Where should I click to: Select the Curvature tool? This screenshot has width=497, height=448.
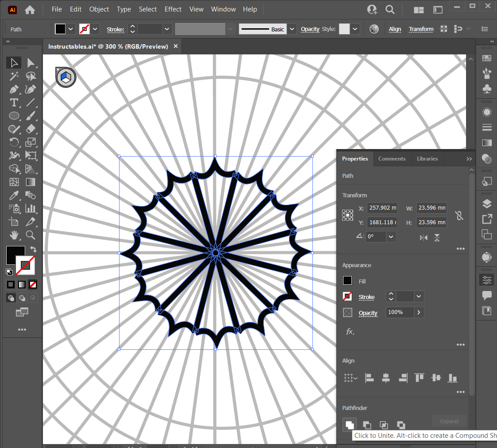(31, 89)
